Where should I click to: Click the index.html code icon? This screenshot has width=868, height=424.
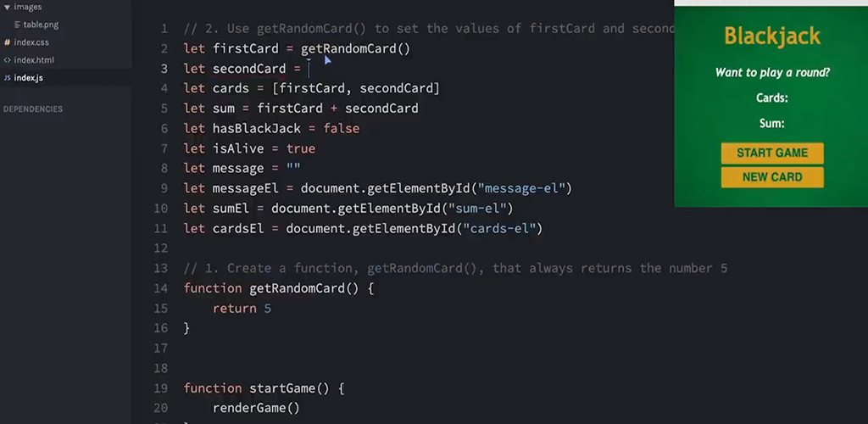(x=7, y=60)
